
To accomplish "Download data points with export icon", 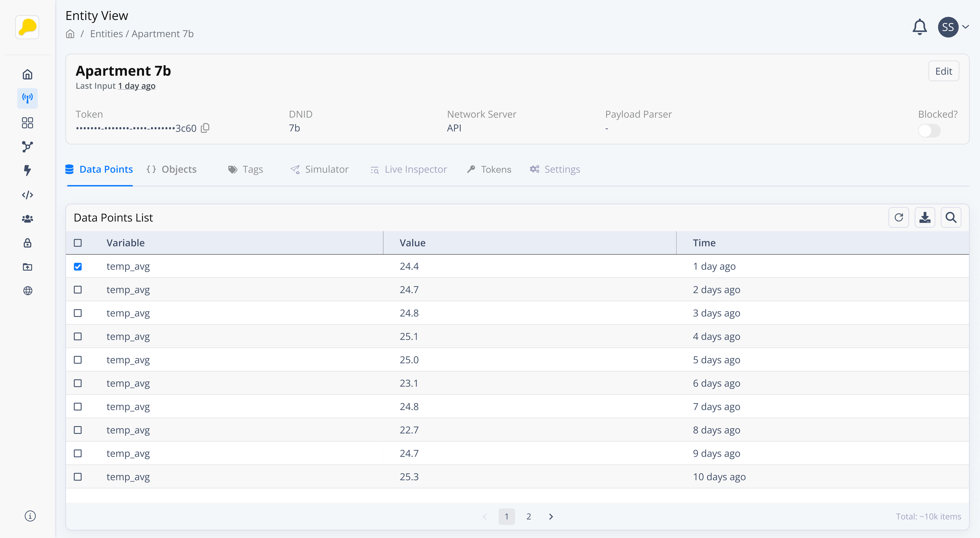I will click(x=924, y=217).
